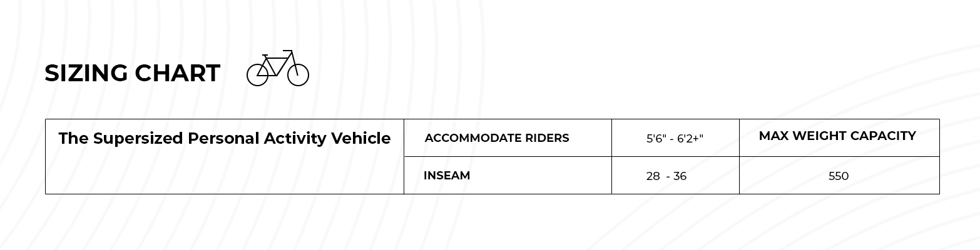The image size is (980, 250).
Task: Click the handlebars of the bicycle icon
Action: 287,51
